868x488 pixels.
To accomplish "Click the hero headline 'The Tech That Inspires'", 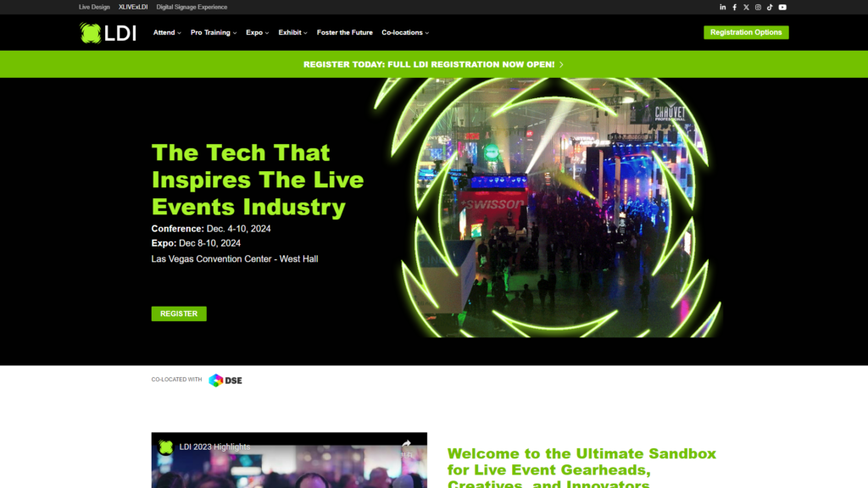I will 258,180.
